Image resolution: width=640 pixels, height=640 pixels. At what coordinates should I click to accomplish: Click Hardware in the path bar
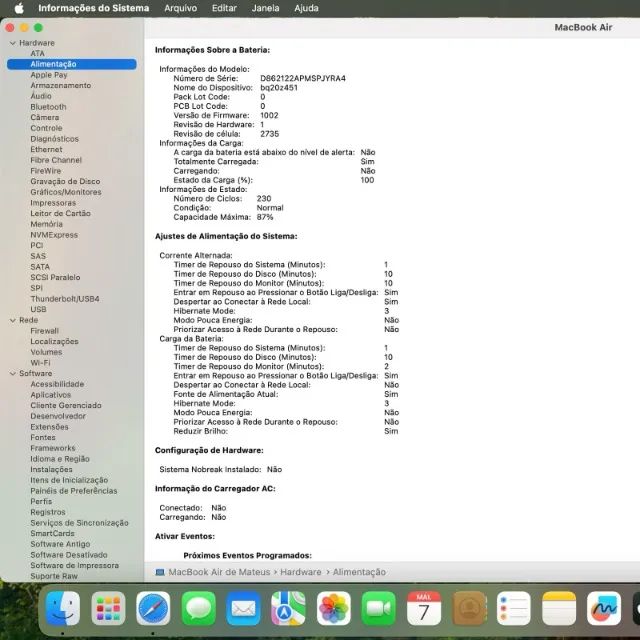tap(300, 572)
